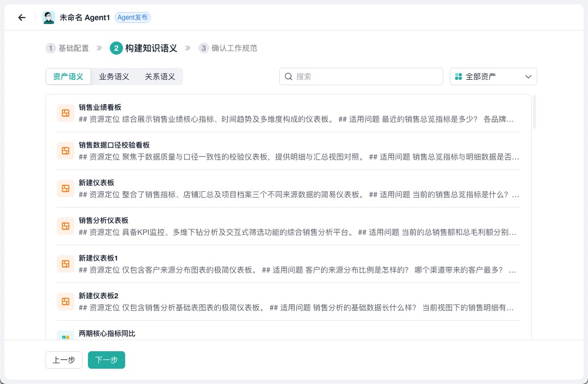Click the 新建仪表板 orange dashboard icon
Screen dimensions: 588x384
[x=66, y=188]
